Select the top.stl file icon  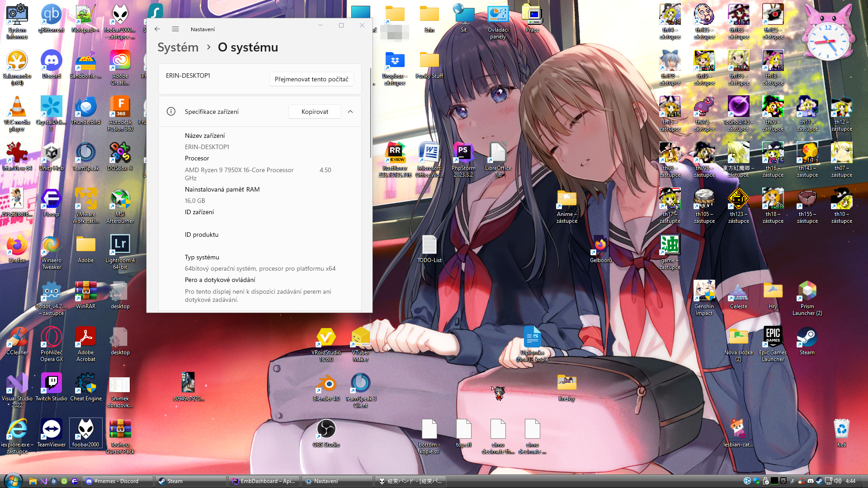click(464, 433)
